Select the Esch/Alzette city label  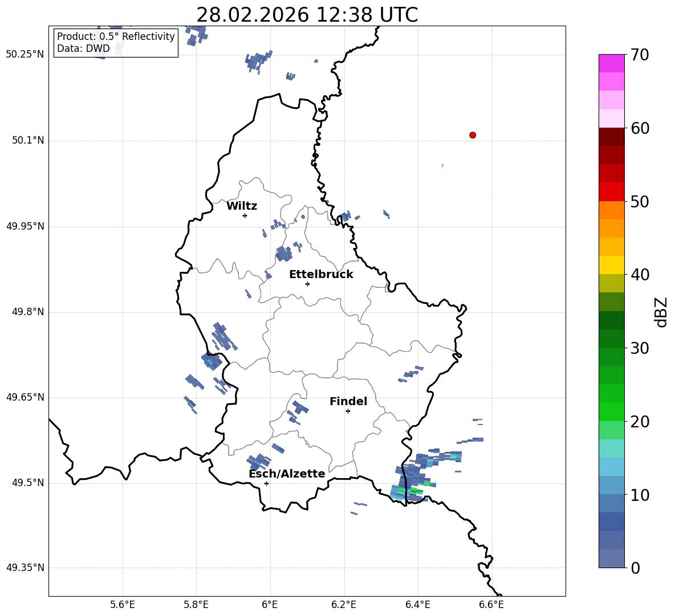287,474
